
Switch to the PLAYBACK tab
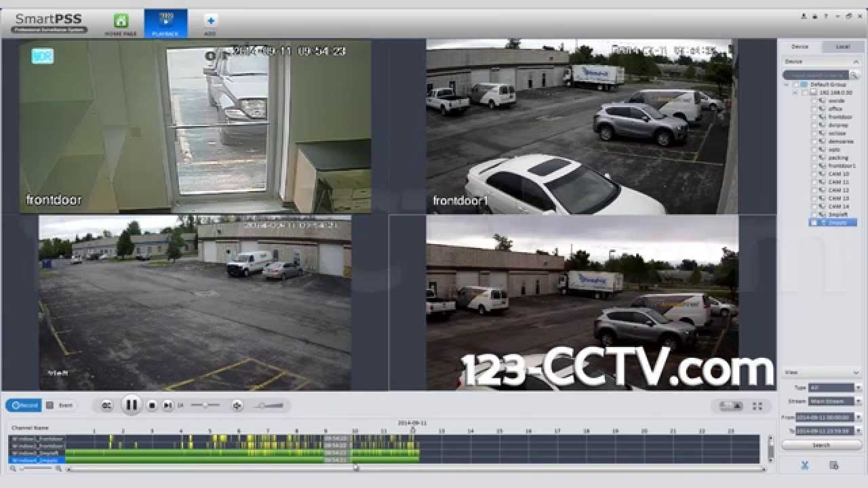click(x=165, y=24)
